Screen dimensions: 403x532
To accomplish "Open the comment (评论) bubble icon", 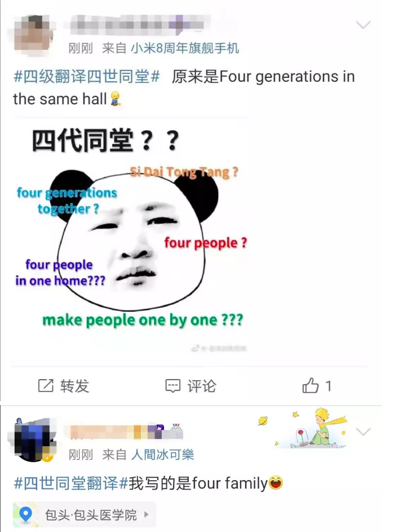I will click(x=172, y=386).
